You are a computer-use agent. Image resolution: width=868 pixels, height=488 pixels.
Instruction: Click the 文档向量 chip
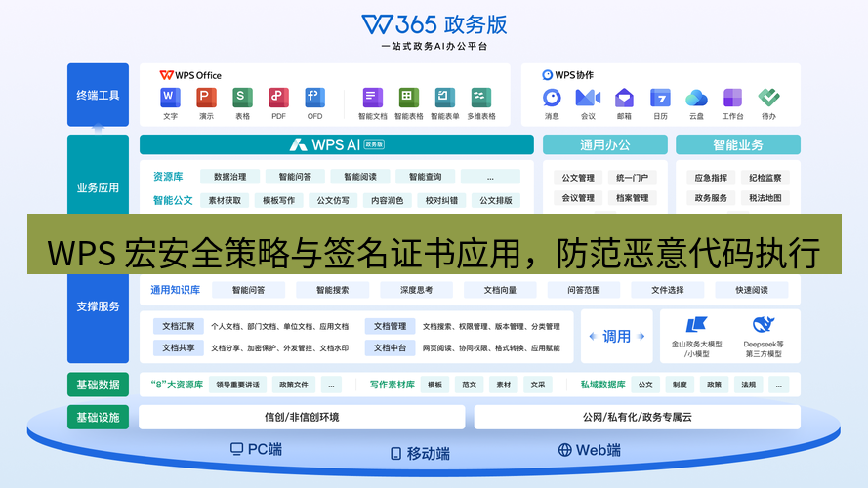(500, 290)
